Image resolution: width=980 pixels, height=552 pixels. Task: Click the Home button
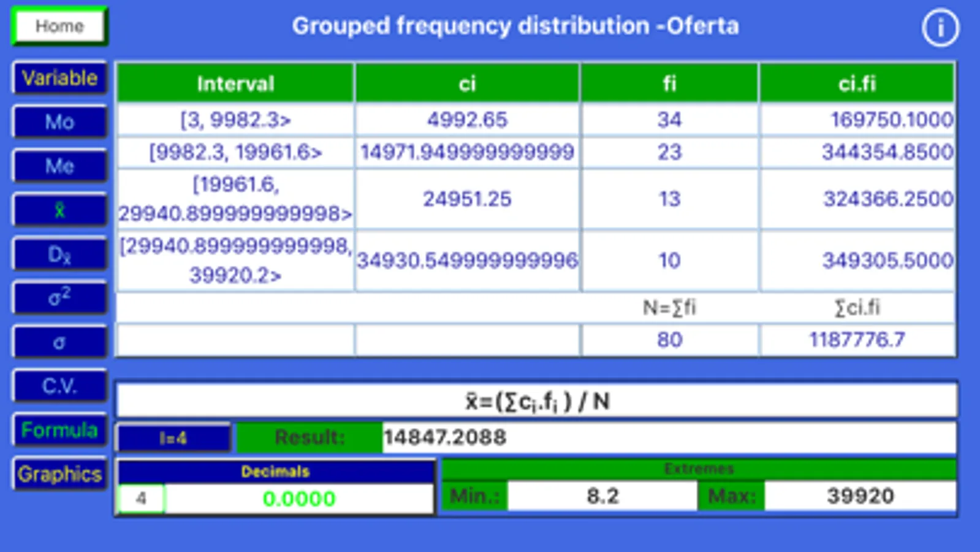coord(59,26)
